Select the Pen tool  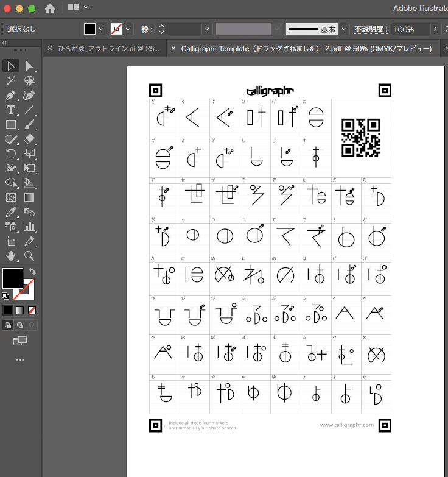point(11,95)
